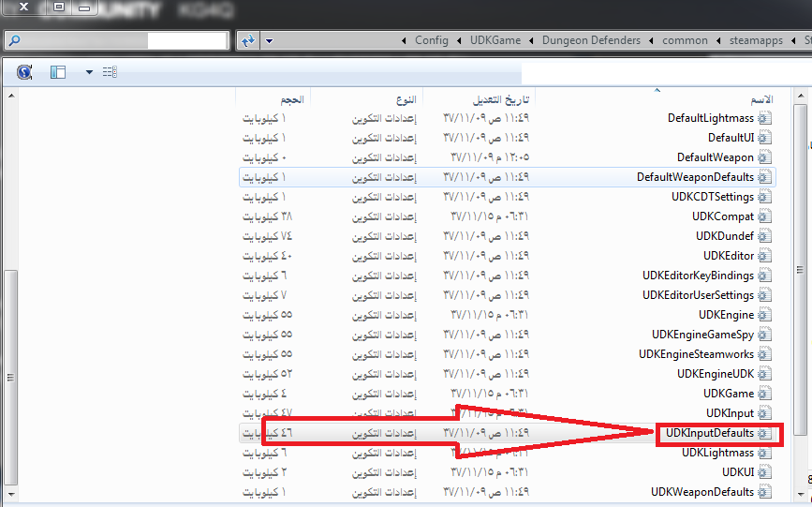
Task: Click the search magnifier icon
Action: pyautogui.click(x=14, y=40)
